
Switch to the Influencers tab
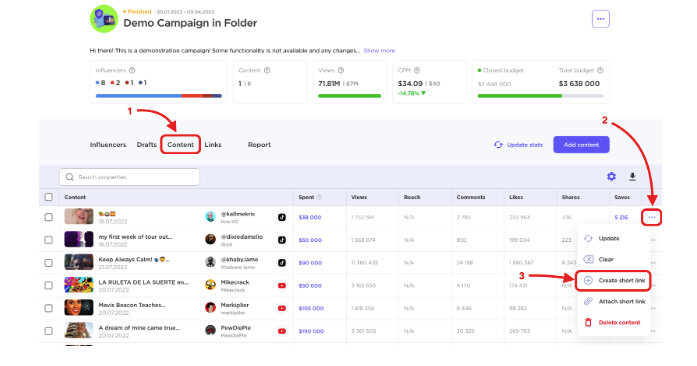[108, 145]
